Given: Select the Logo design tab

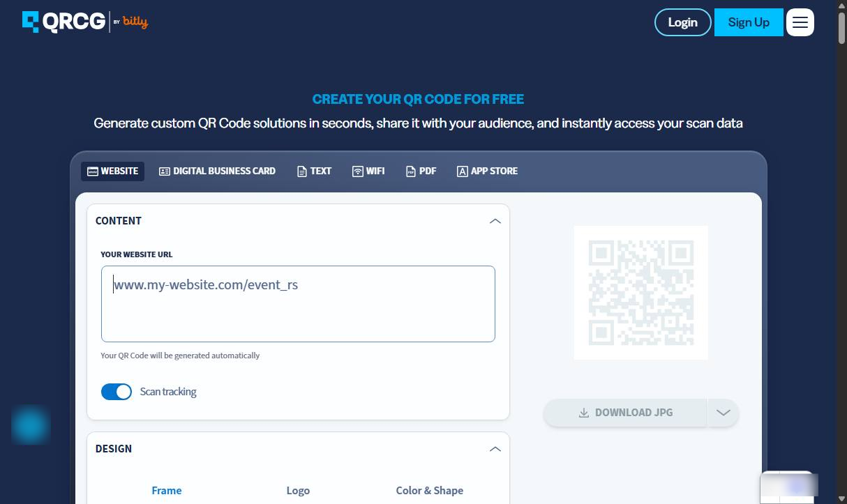Looking at the screenshot, I should click(298, 491).
